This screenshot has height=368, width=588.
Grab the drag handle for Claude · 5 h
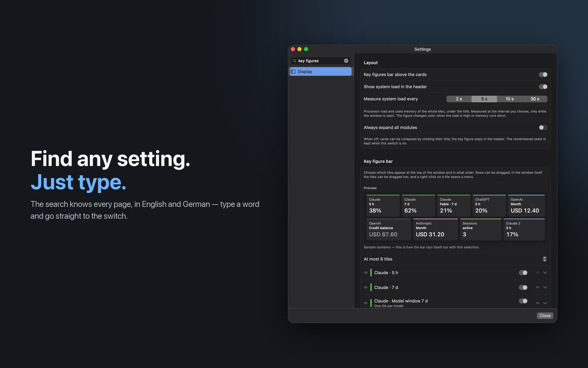click(366, 273)
